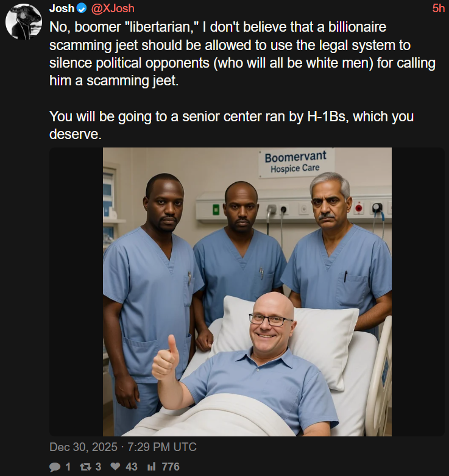Click the black letterbox right of the image

[x=418, y=292]
